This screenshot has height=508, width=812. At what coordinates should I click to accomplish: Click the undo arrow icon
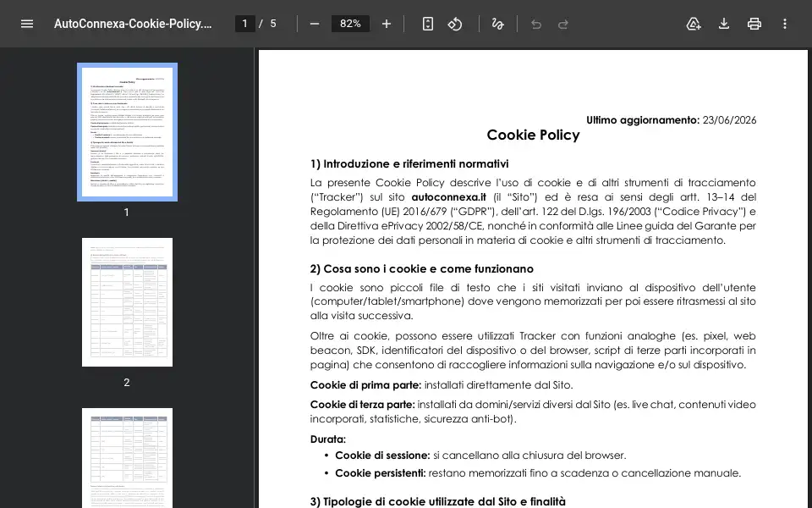[x=536, y=25]
